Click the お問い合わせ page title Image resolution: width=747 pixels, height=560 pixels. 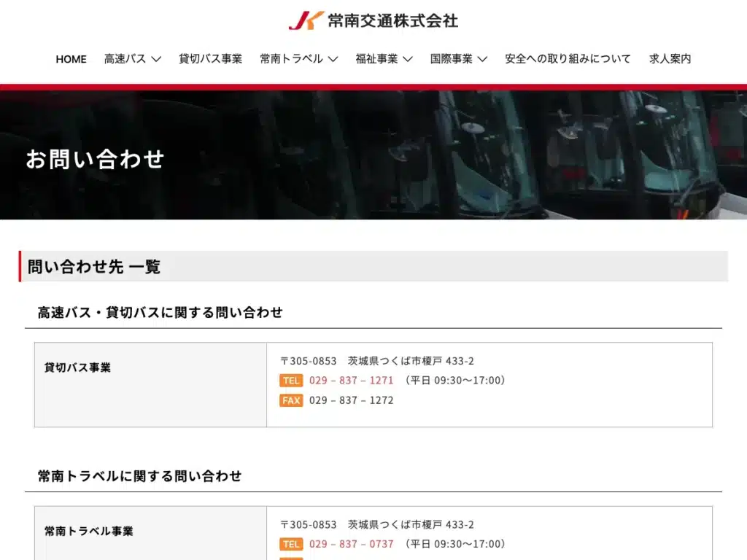[x=95, y=159]
